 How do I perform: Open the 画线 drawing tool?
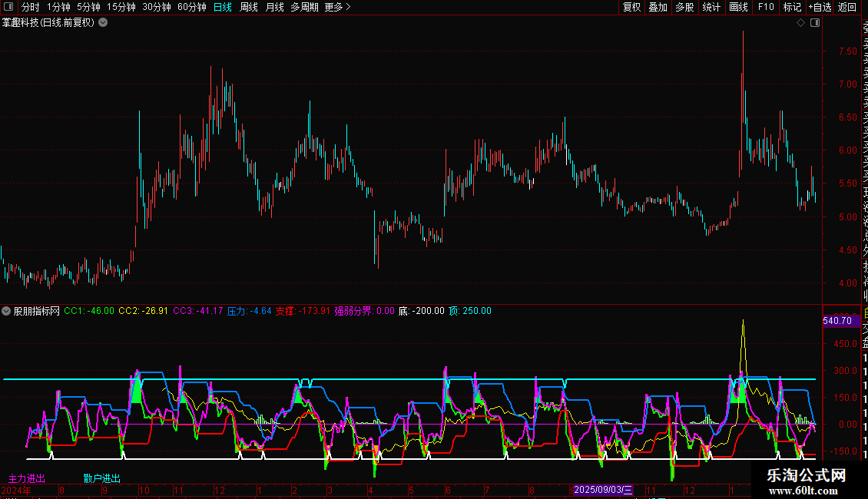[738, 7]
